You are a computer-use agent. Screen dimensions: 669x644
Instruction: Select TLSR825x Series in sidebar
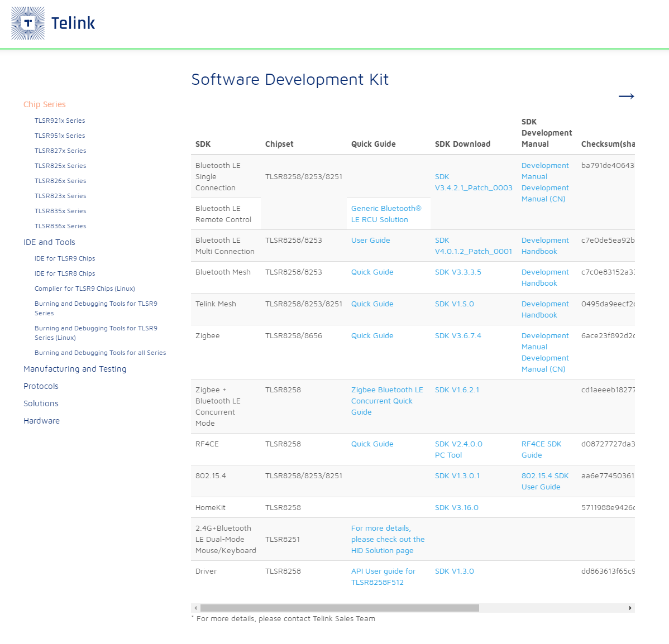pyautogui.click(x=60, y=166)
